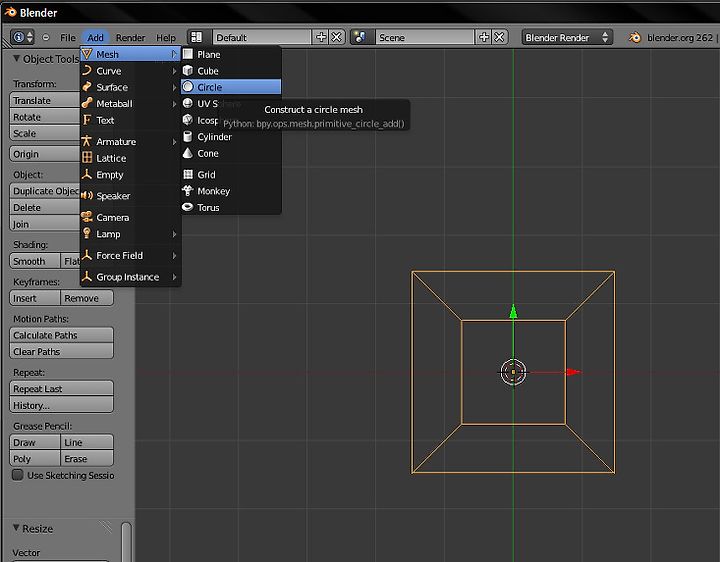Screen dimensions: 720x562
Task: Choose Circle from the Mesh submenu
Action: click(231, 87)
